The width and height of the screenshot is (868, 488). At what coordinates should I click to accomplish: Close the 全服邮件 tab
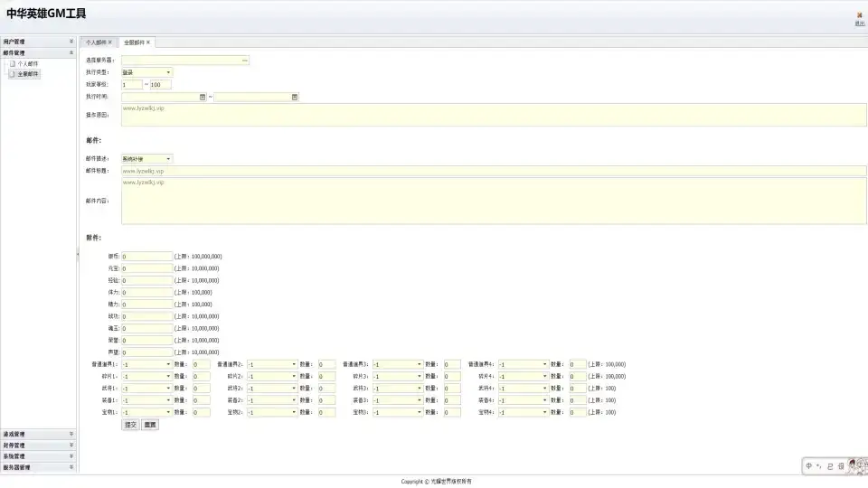pyautogui.click(x=148, y=42)
